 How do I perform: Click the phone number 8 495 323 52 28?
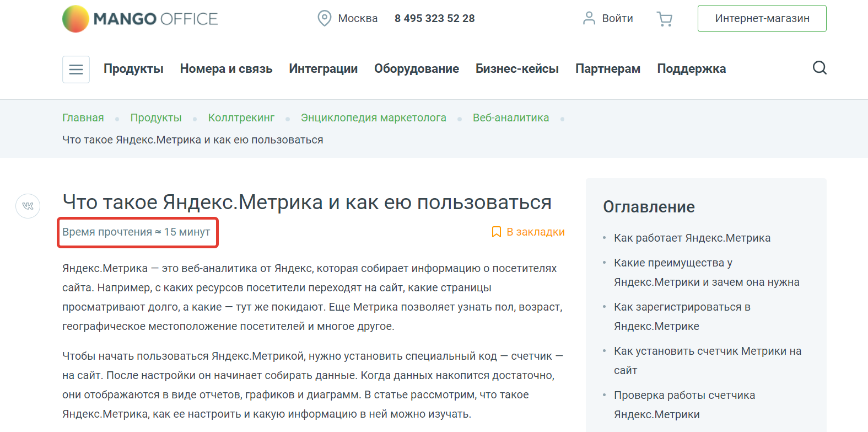tap(434, 18)
